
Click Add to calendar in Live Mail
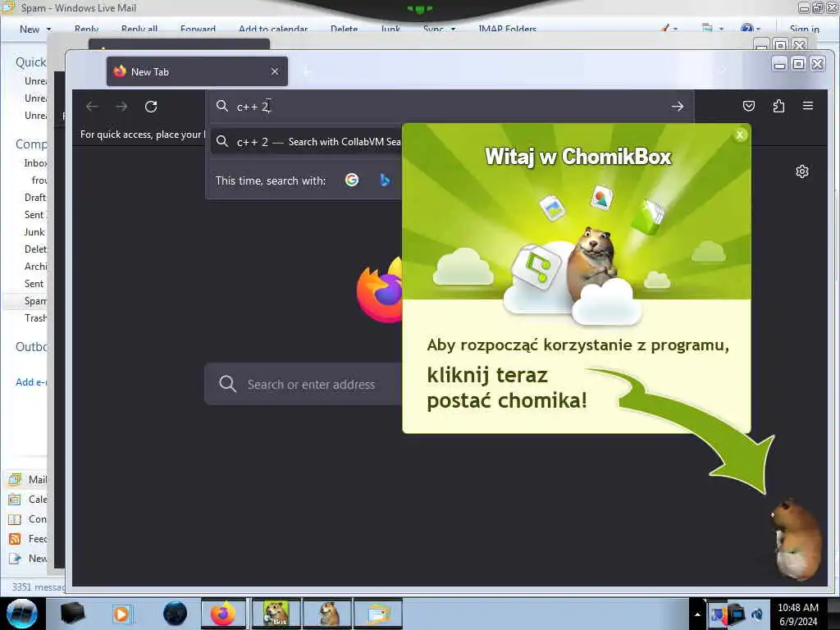pyautogui.click(x=273, y=29)
